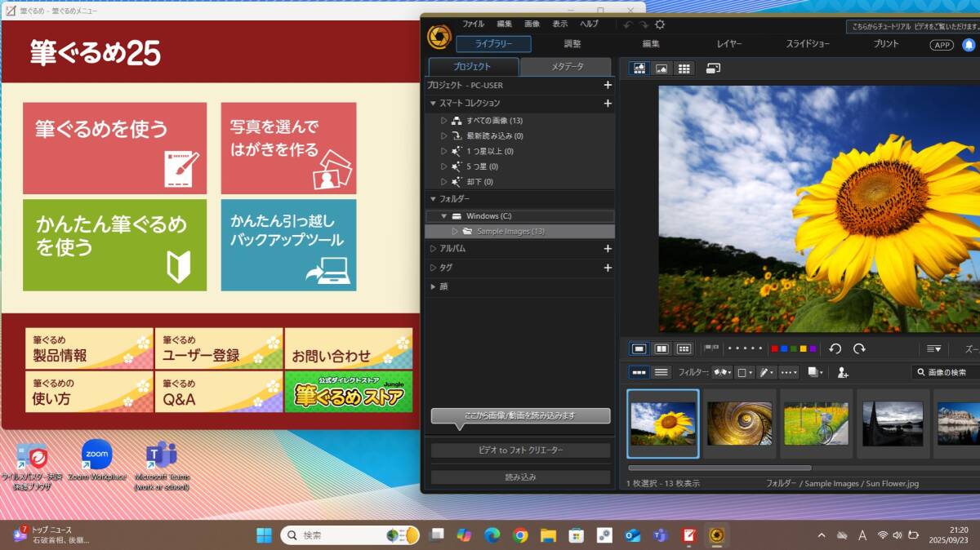Screen dimensions: 980x550
Task: Open File Explorer from taskbar
Action: click(548, 535)
